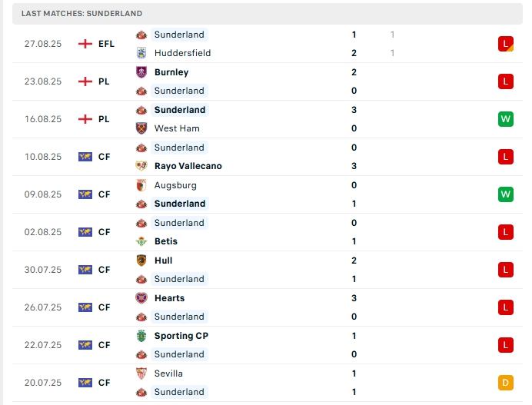Click the Huddersfield club crest icon
532x405 pixels.
(x=141, y=53)
